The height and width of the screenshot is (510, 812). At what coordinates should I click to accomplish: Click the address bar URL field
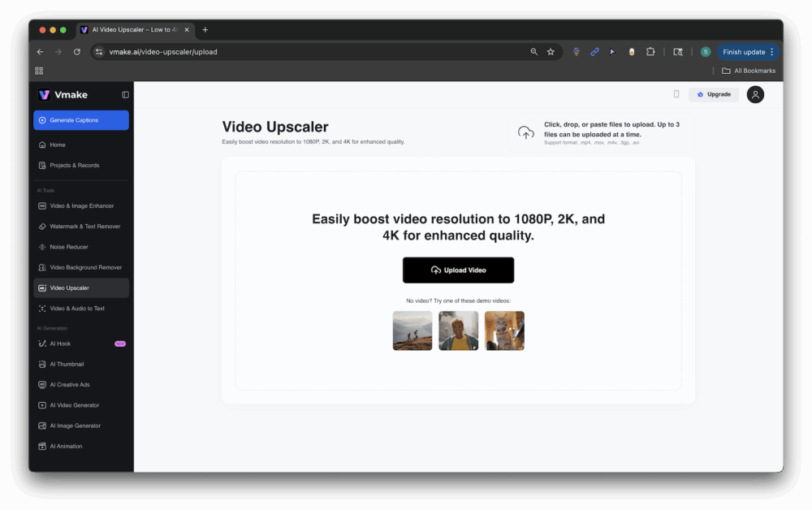click(x=309, y=52)
